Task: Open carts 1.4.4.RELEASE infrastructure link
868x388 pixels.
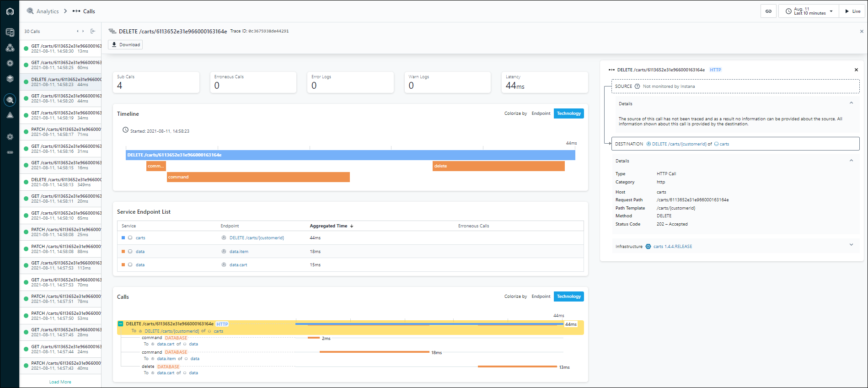Action: (672, 247)
